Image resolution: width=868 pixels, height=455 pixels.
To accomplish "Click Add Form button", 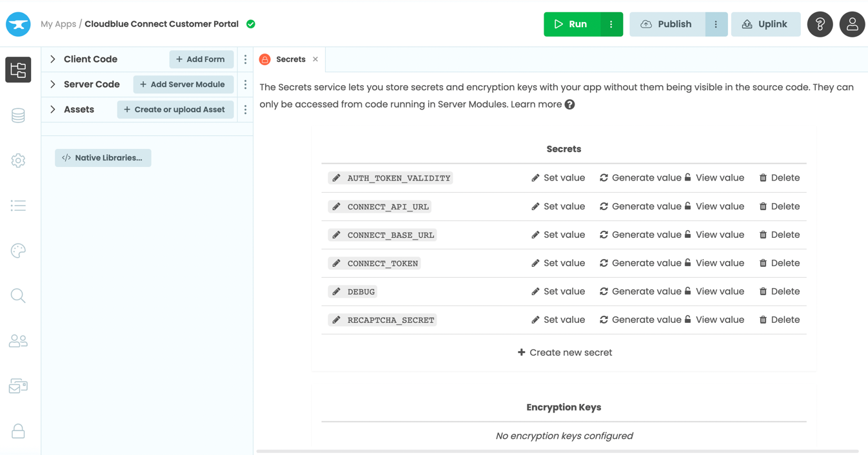I will [x=201, y=59].
